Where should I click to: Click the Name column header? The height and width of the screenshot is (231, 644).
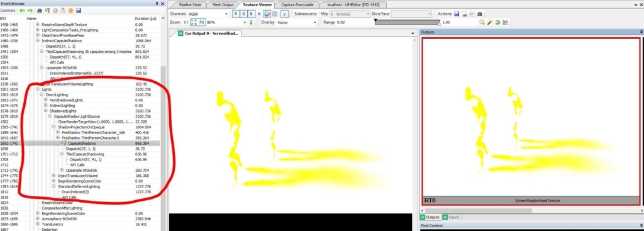point(80,18)
